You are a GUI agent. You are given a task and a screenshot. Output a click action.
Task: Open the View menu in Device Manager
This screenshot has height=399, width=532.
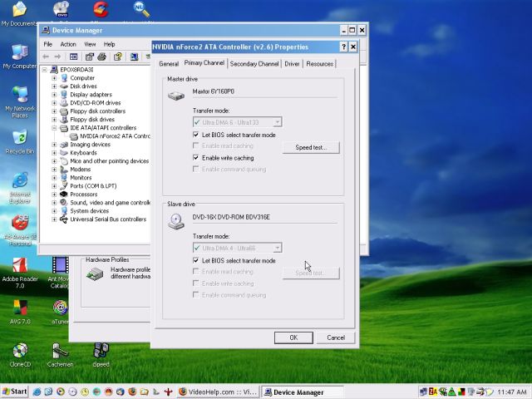pyautogui.click(x=90, y=44)
